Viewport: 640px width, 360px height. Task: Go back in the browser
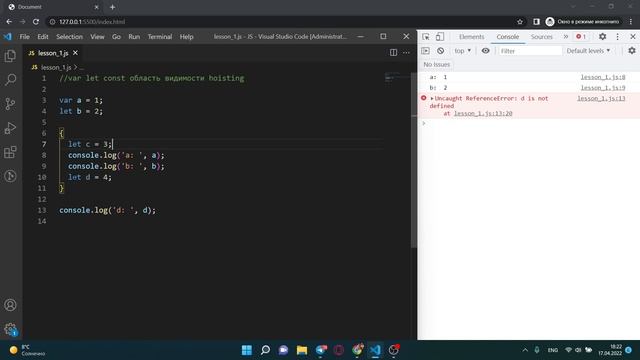coord(9,22)
